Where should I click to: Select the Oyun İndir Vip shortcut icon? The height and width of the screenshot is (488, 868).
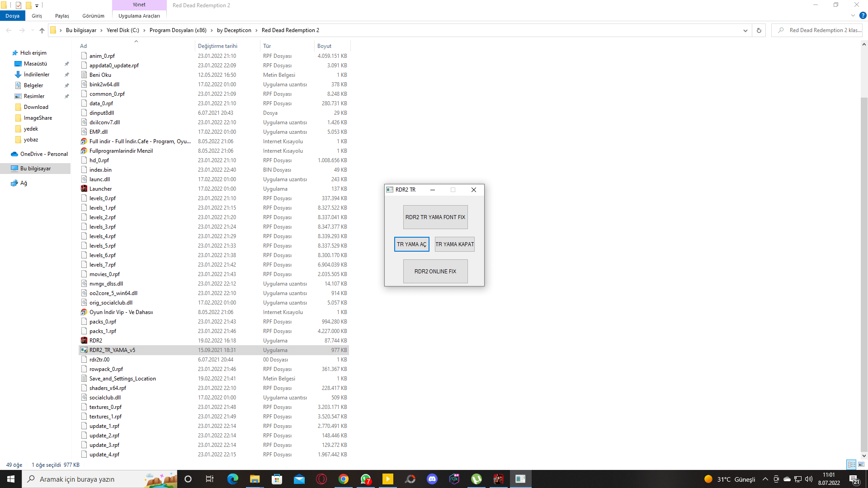tap(84, 312)
